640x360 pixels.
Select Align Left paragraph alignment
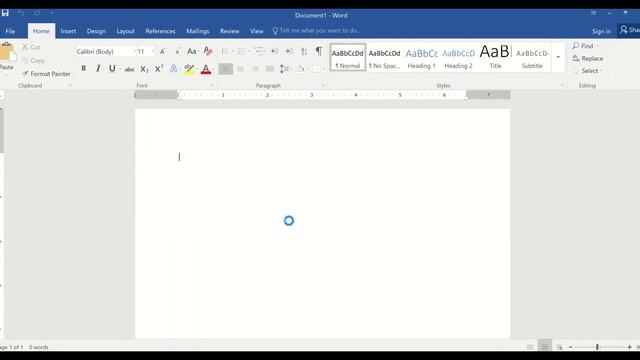tap(225, 69)
